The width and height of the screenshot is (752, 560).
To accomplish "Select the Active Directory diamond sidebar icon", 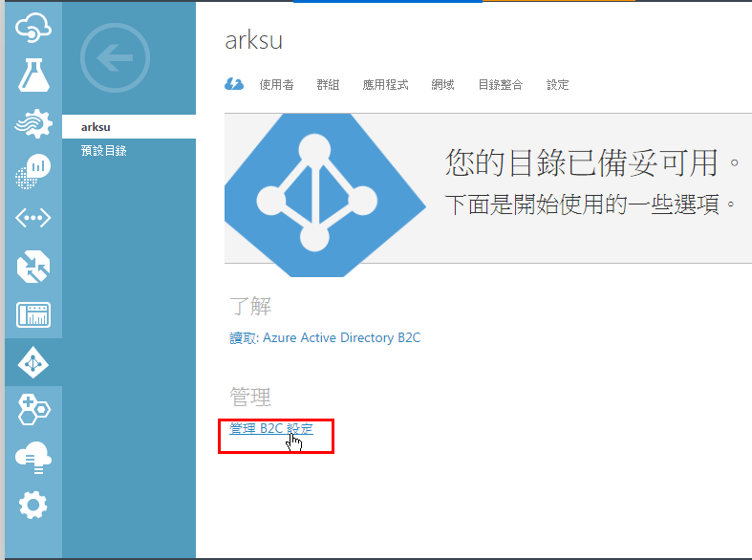I will coord(33,362).
